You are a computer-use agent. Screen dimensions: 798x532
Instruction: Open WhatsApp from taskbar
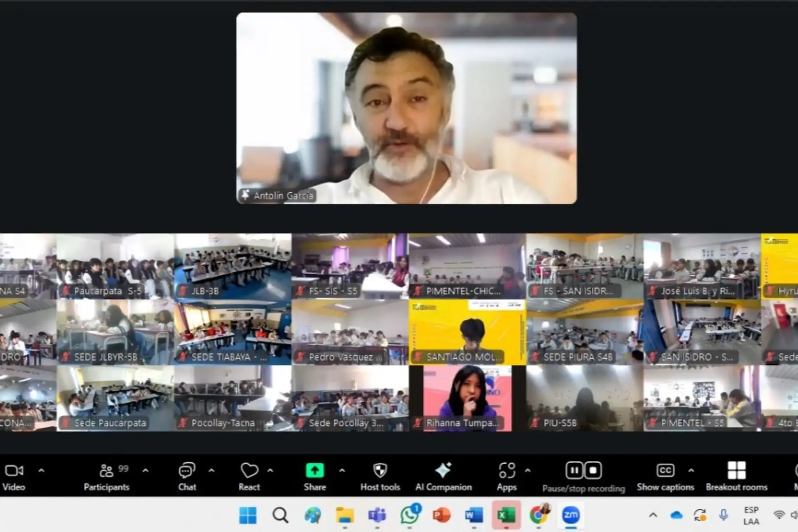click(410, 515)
